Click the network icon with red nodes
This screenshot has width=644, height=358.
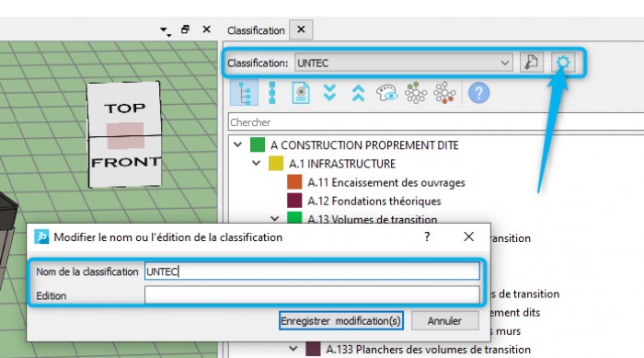point(444,93)
